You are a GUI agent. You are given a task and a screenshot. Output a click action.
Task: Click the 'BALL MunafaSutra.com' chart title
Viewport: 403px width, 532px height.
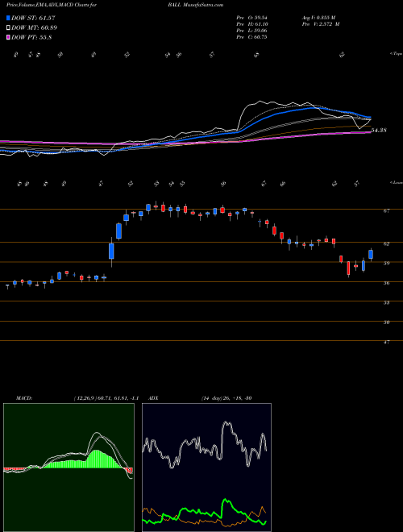tap(195, 5)
